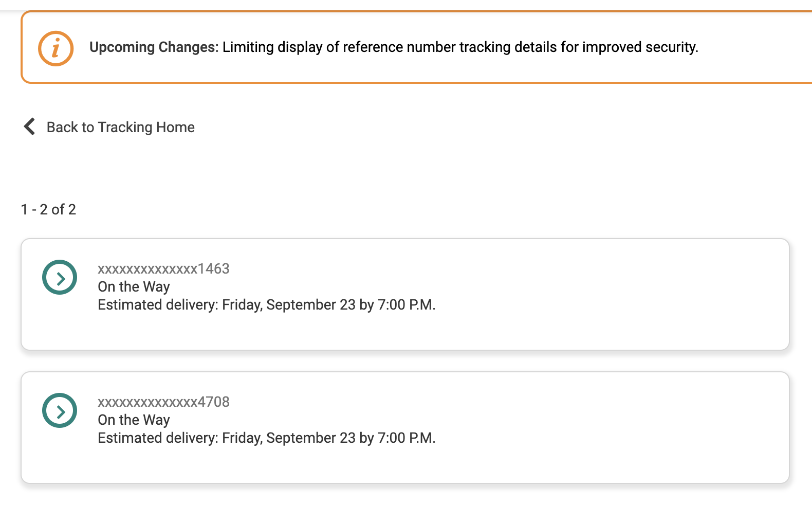
Task: Click 'On the Way' status for shipment 4708
Action: pyautogui.click(x=134, y=420)
